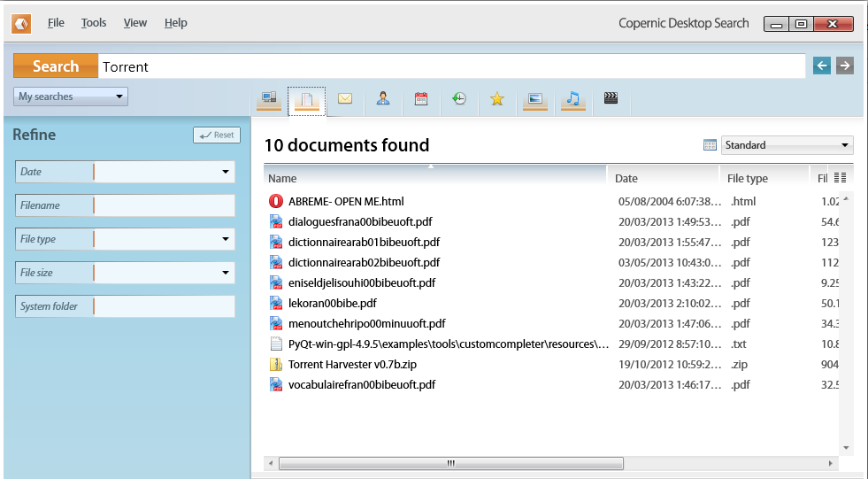Click the date 05/08/2004 6:07:38 cell

click(670, 202)
